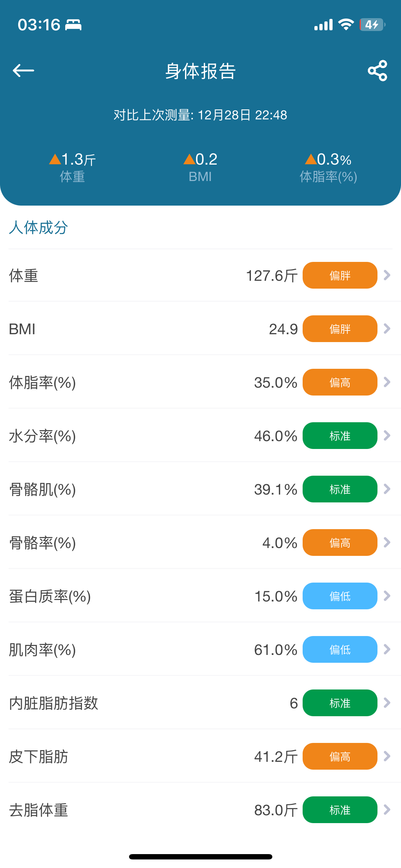The width and height of the screenshot is (401, 868).
Task: Tap the blue 偏低 badge for 蛋白质率
Action: click(340, 596)
